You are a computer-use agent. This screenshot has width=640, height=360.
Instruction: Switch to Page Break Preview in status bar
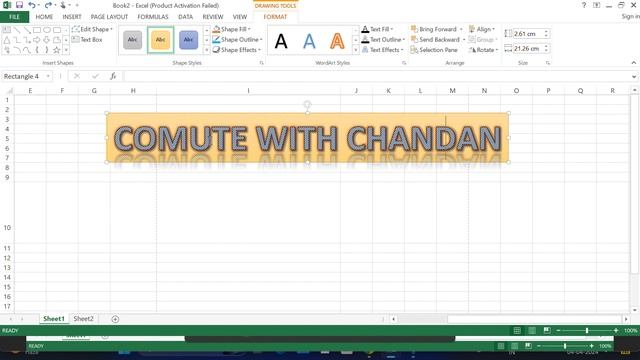[x=547, y=331]
